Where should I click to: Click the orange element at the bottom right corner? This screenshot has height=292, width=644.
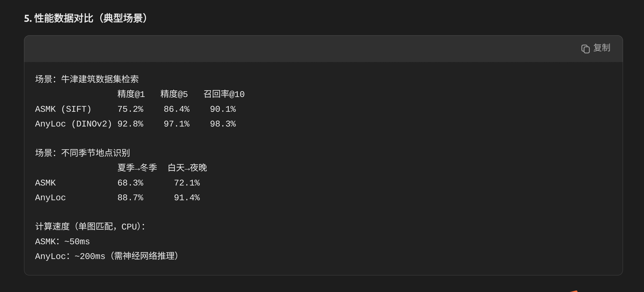click(574, 291)
